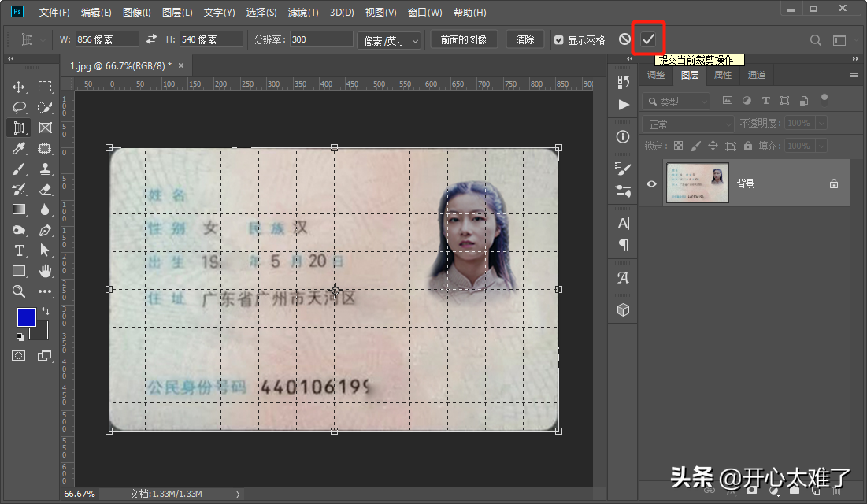Click the blue foreground color swatch
This screenshot has width=867, height=504.
click(x=27, y=317)
